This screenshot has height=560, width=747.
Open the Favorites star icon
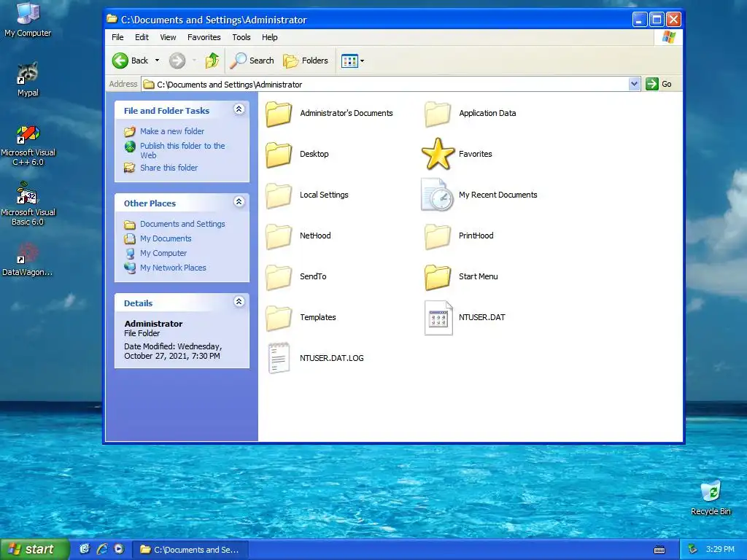438,155
